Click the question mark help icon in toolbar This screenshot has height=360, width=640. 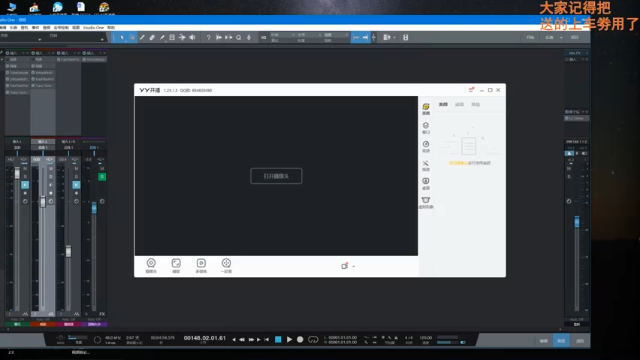click(x=209, y=38)
